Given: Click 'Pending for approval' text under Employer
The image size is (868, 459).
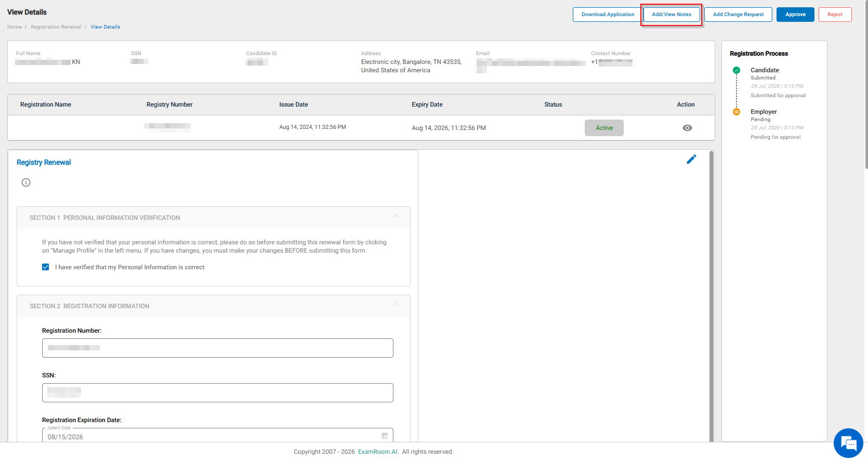Looking at the screenshot, I should [x=775, y=137].
